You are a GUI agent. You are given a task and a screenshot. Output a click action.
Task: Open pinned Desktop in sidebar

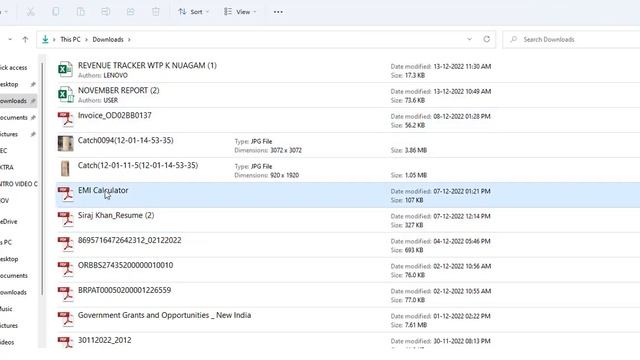pyautogui.click(x=9, y=84)
